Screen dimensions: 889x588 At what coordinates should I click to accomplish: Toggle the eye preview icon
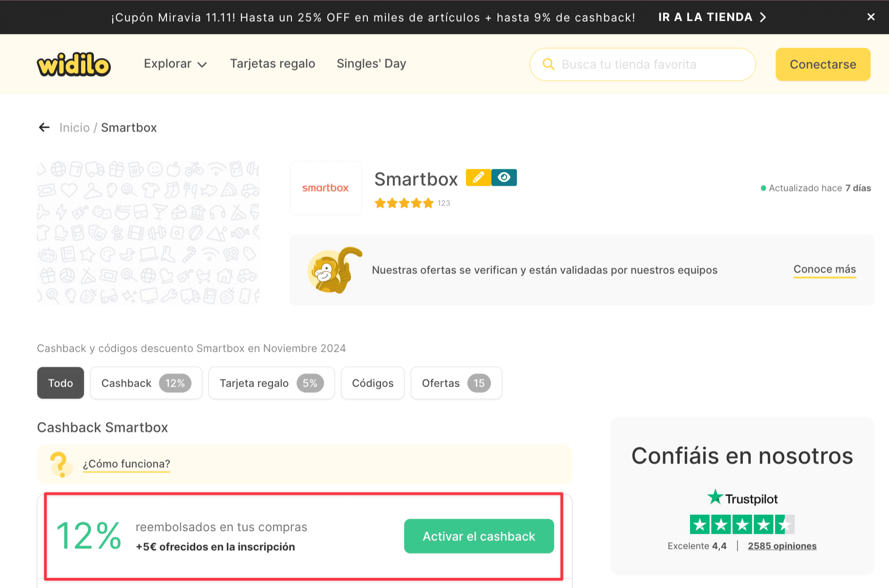point(504,177)
